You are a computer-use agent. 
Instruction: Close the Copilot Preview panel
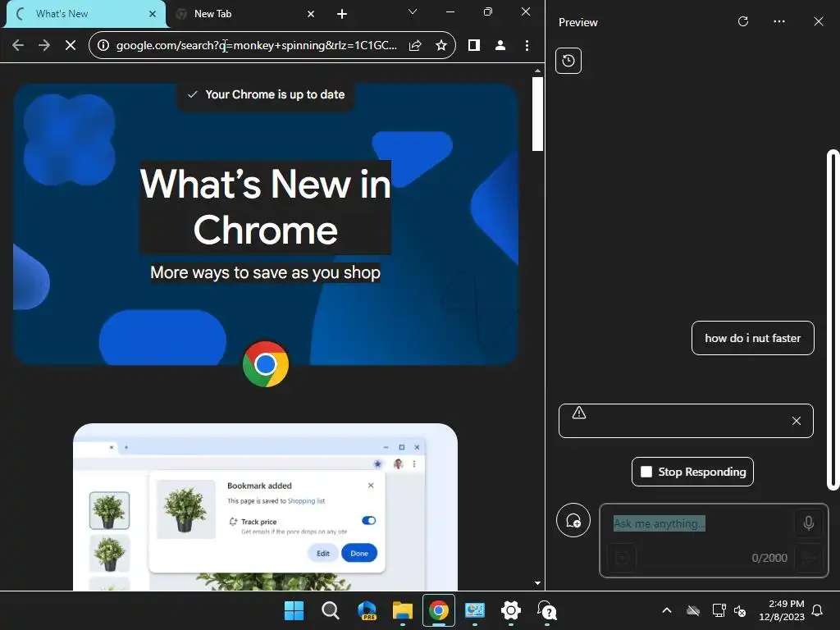(819, 21)
